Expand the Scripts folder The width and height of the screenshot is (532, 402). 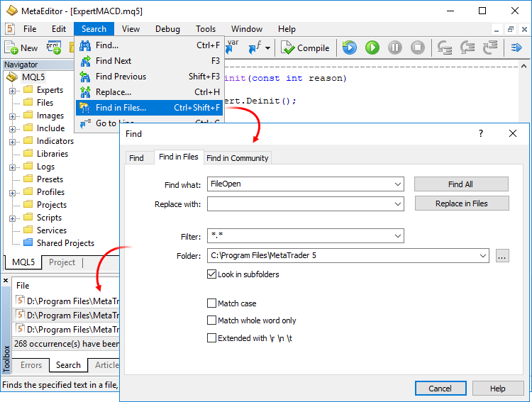(x=12, y=218)
